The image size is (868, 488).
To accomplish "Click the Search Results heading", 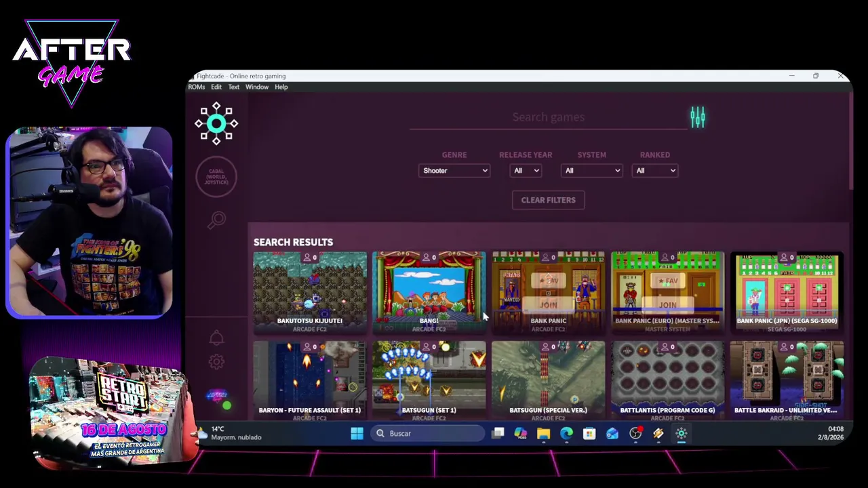I will [293, 242].
